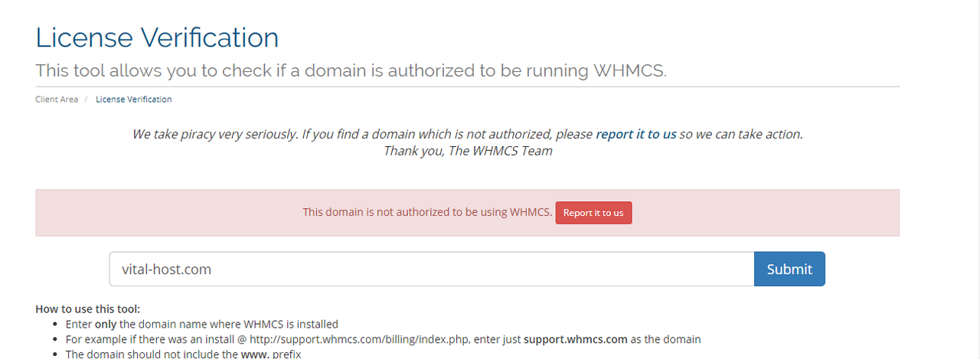Click the bold word 'only' in instructions
980x359 pixels.
click(106, 325)
